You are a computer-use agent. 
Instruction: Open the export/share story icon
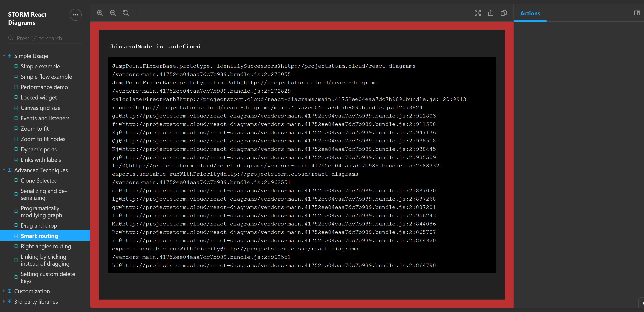tap(491, 13)
